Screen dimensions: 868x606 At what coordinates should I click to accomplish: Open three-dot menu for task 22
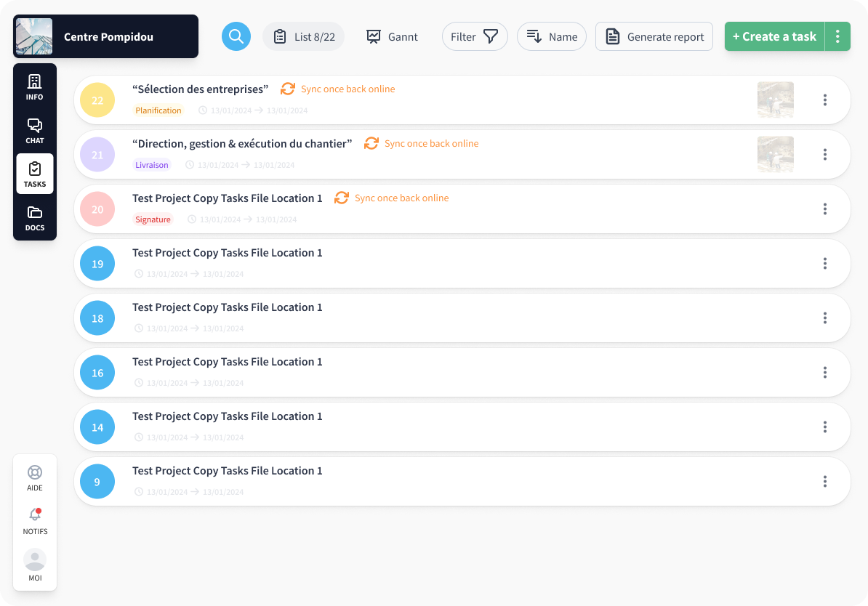[824, 100]
